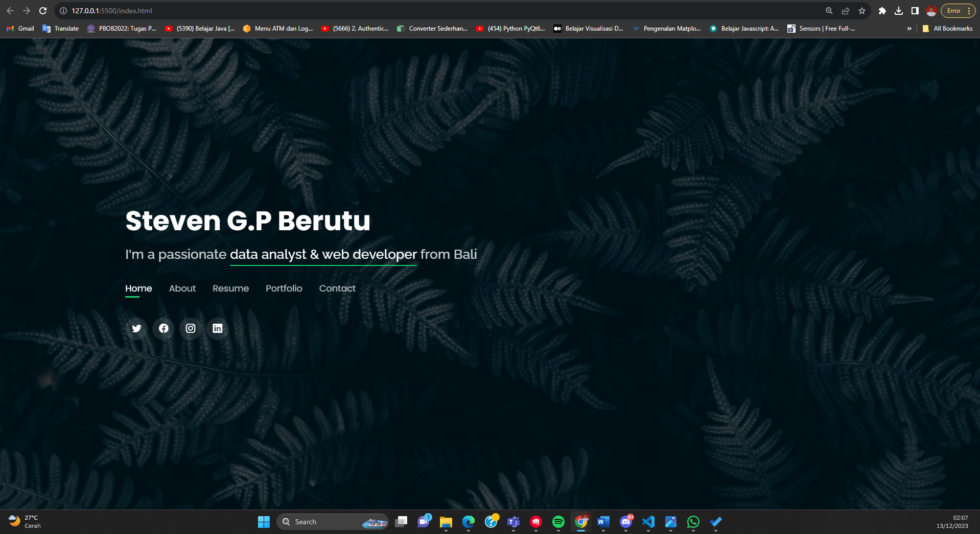Open Chrome's Downloads icon
Image resolution: width=980 pixels, height=534 pixels.
pyautogui.click(x=898, y=10)
